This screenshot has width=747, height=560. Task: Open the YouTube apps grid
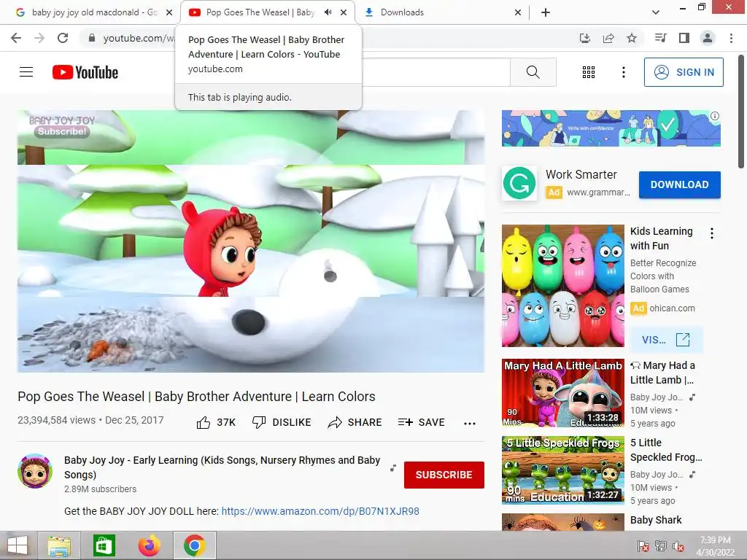point(589,72)
